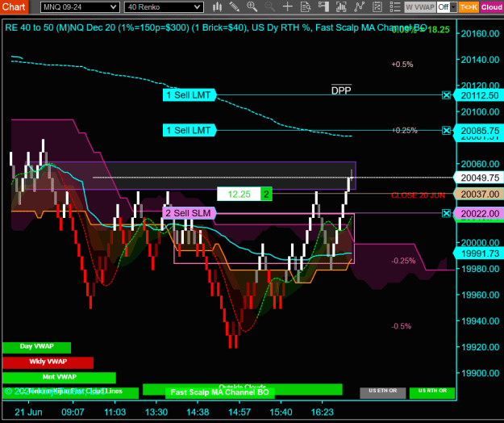Open the bar type chart style icon
Image resolution: width=504 pixels, height=423 pixels.
click(218, 6)
